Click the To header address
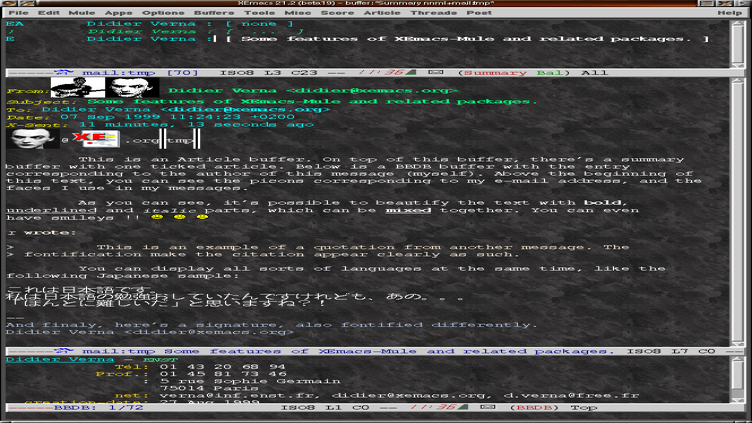The height and width of the screenshot is (423, 752). click(x=186, y=109)
